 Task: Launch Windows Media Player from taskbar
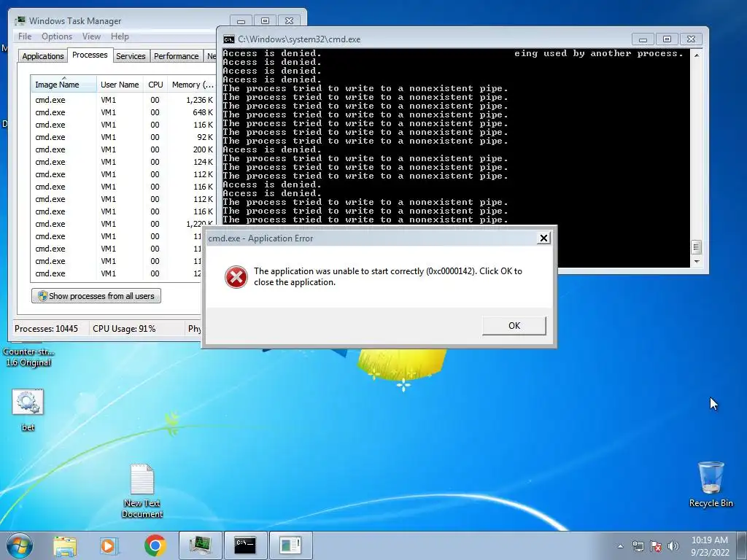pos(109,545)
